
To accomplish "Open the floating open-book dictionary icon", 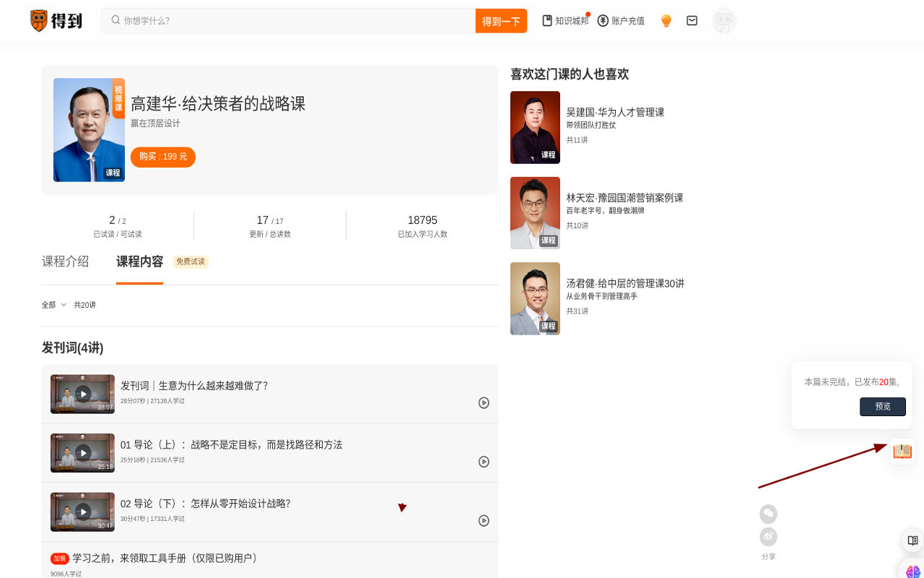I will click(x=902, y=452).
